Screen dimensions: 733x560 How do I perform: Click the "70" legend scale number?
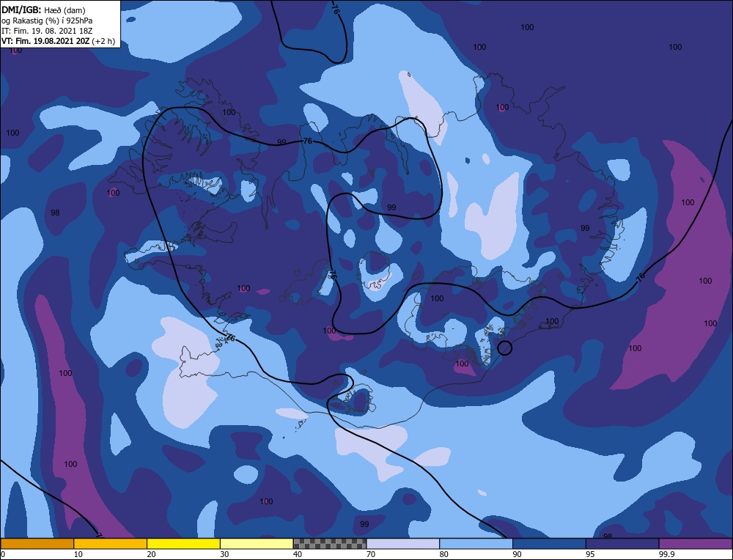coord(371,554)
